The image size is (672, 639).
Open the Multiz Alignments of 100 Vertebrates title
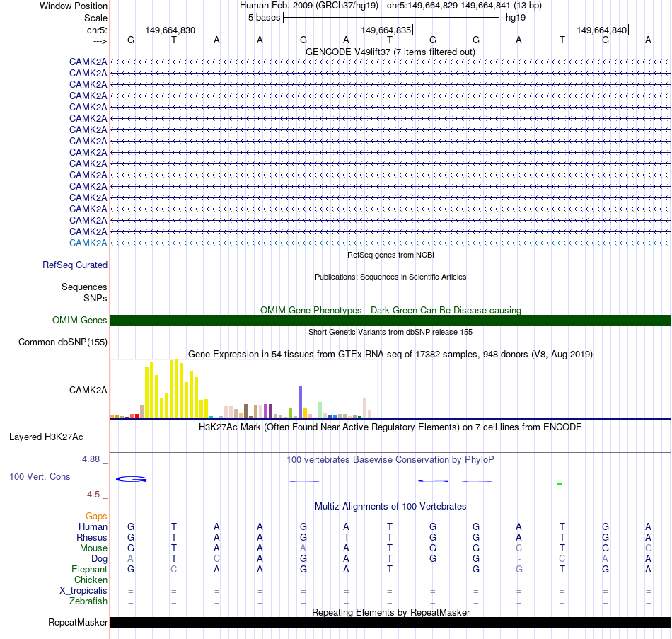coord(390,507)
